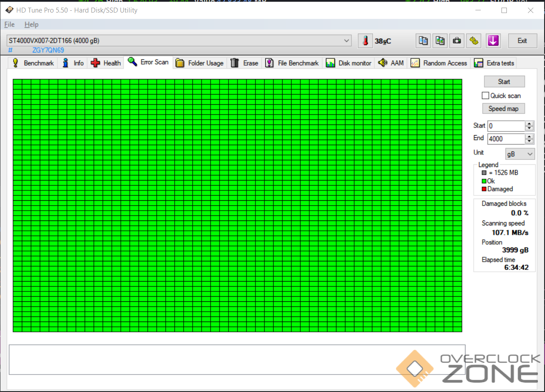Switch to the Benchmark tab
This screenshot has height=392, width=545.
(33, 63)
